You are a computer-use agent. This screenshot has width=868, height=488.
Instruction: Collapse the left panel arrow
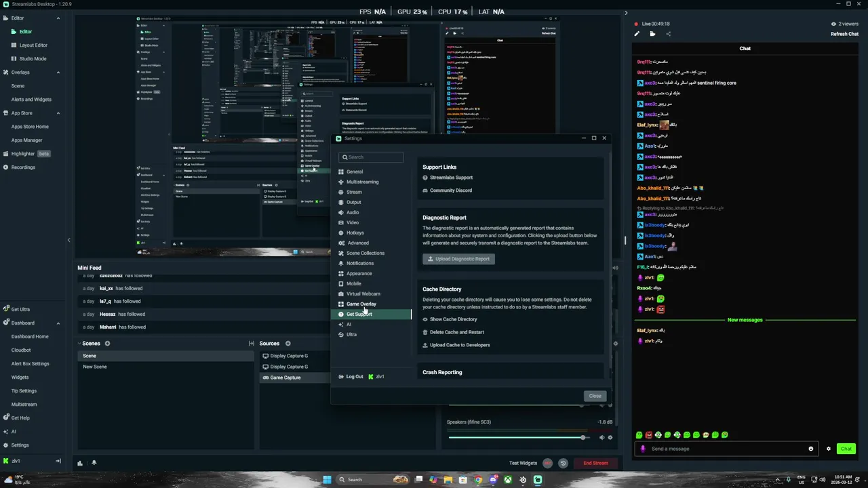(x=68, y=240)
